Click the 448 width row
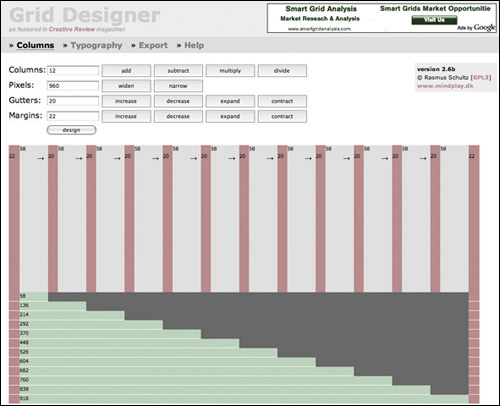500x406 pixels. pyautogui.click(x=129, y=343)
